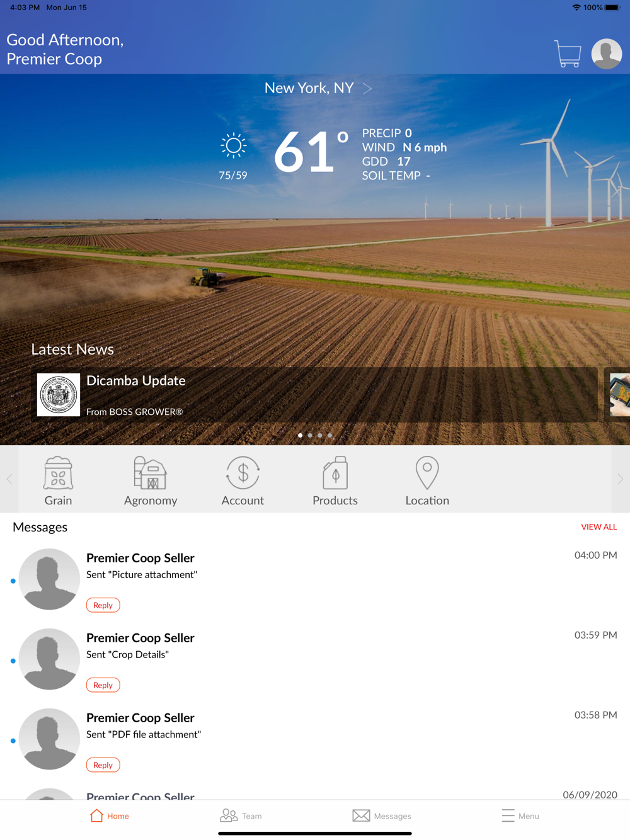The height and width of the screenshot is (840, 630).
Task: Open the partially visible next news thumbnail
Action: (x=620, y=395)
